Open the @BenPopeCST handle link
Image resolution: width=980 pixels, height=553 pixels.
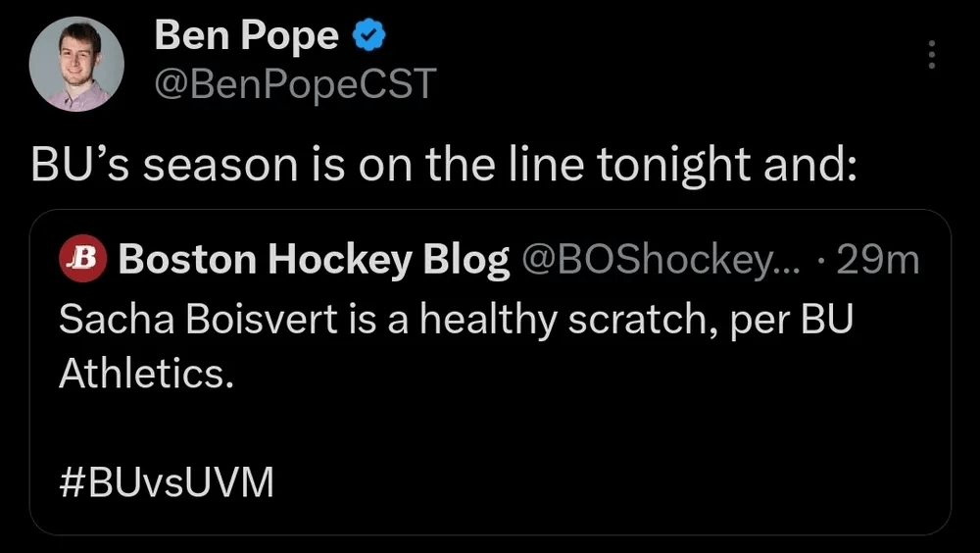(x=294, y=85)
